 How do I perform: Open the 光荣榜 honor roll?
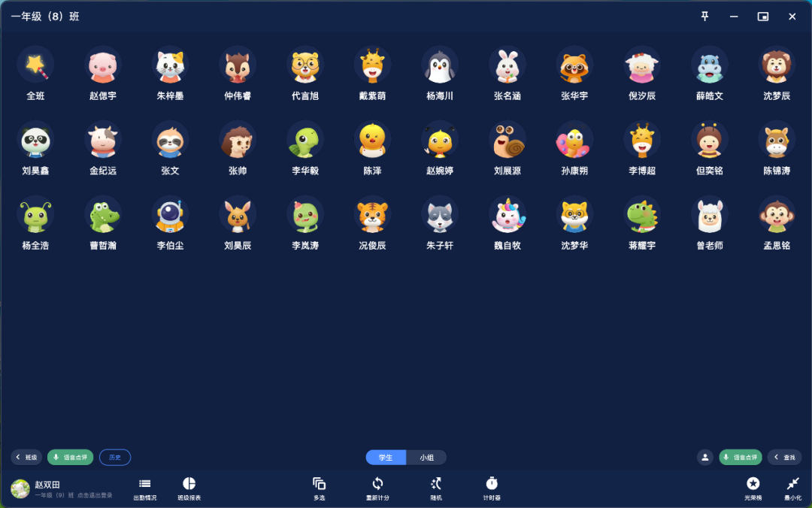coord(753,488)
